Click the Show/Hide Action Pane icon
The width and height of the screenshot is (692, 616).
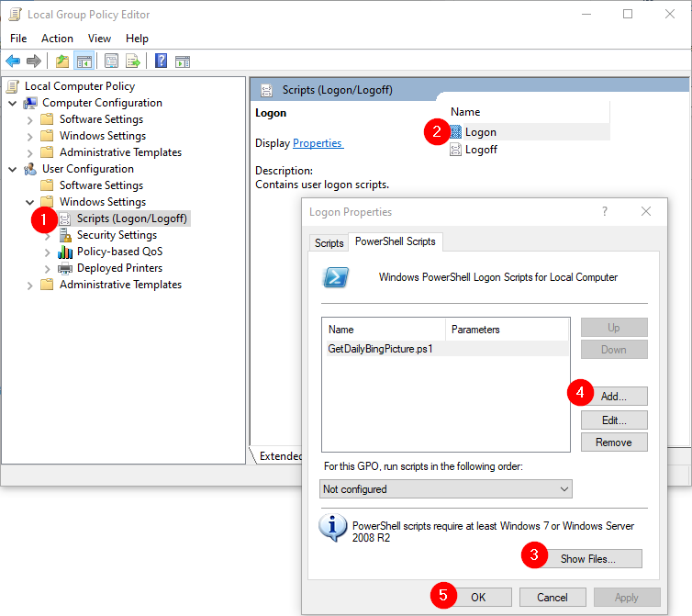[183, 62]
